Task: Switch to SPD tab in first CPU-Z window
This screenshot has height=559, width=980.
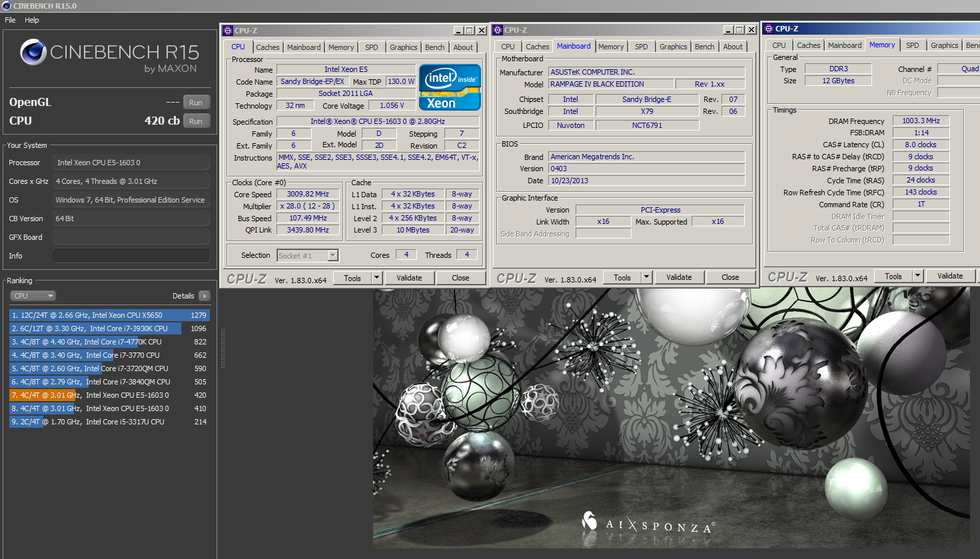Action: (x=372, y=47)
